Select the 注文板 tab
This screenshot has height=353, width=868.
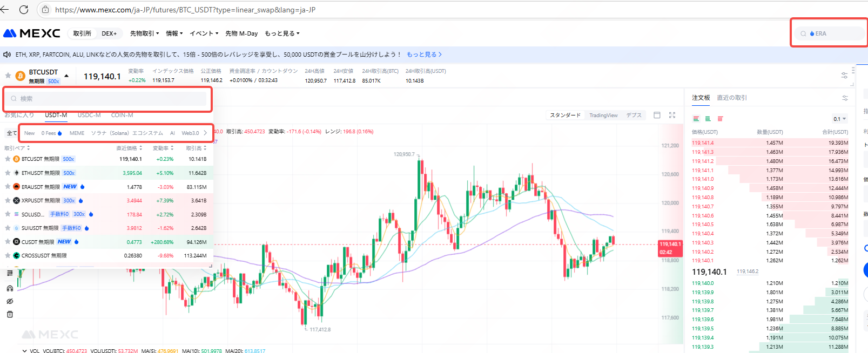coord(701,98)
